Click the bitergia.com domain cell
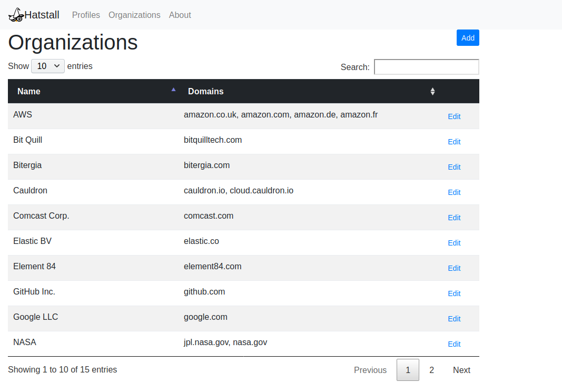This screenshot has height=392, width=562. 308,167
